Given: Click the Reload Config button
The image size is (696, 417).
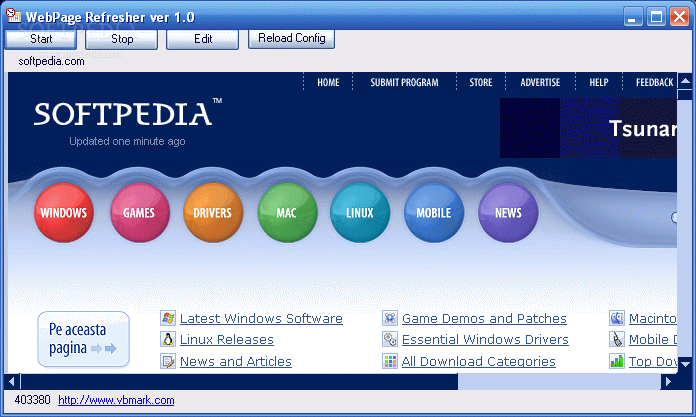Looking at the screenshot, I should (x=291, y=38).
